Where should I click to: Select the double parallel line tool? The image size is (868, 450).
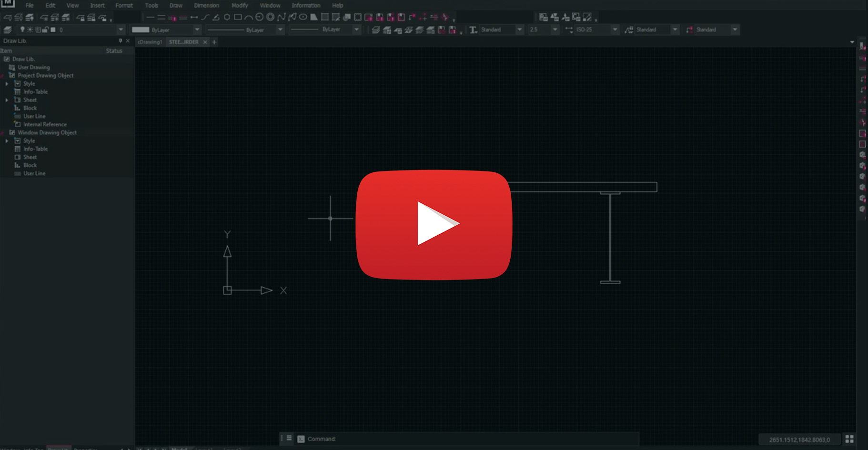pos(161,17)
